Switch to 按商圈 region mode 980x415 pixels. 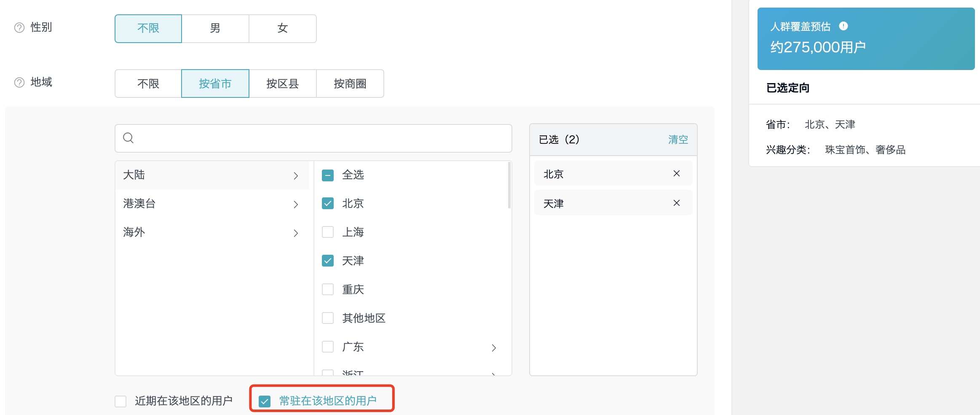pyautogui.click(x=350, y=84)
